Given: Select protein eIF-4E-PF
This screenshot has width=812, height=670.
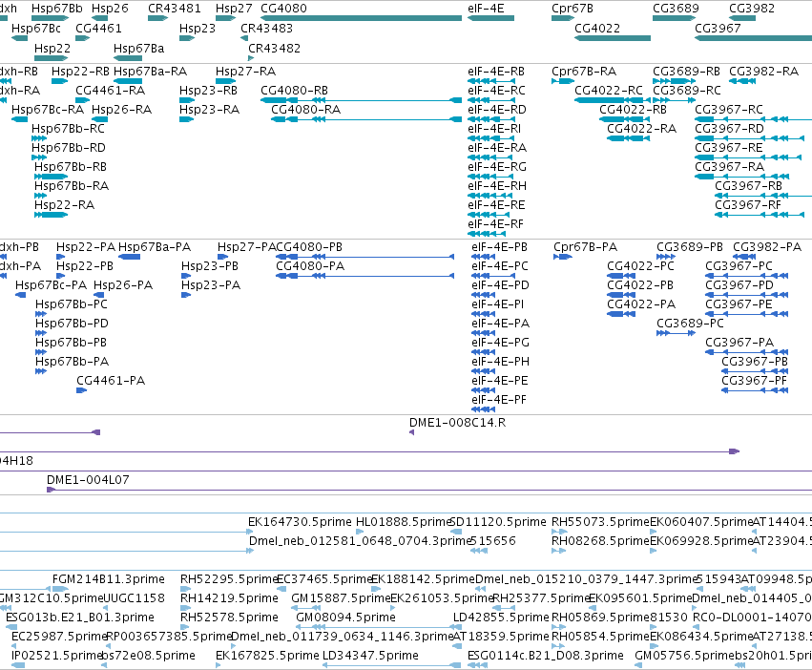Looking at the screenshot, I should [x=499, y=400].
